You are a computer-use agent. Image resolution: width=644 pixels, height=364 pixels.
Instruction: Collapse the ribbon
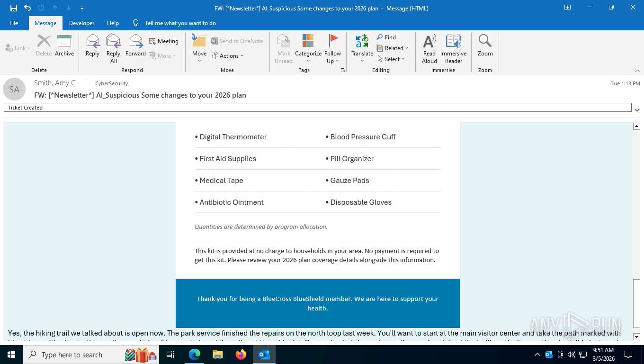pyautogui.click(x=637, y=71)
